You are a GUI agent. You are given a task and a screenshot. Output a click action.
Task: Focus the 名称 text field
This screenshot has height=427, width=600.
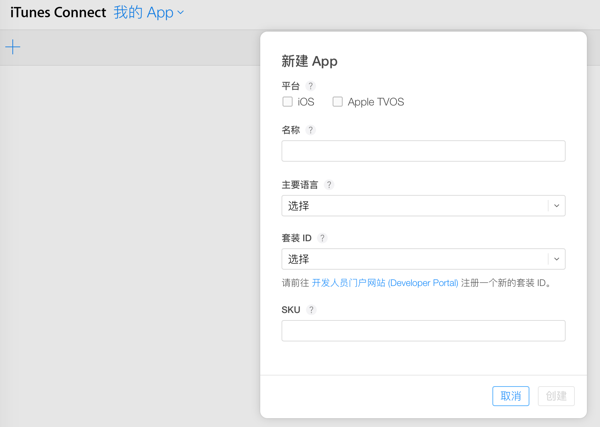423,151
